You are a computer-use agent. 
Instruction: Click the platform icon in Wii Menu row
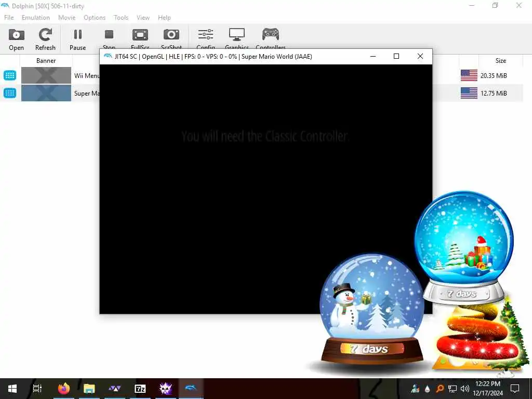[10, 75]
